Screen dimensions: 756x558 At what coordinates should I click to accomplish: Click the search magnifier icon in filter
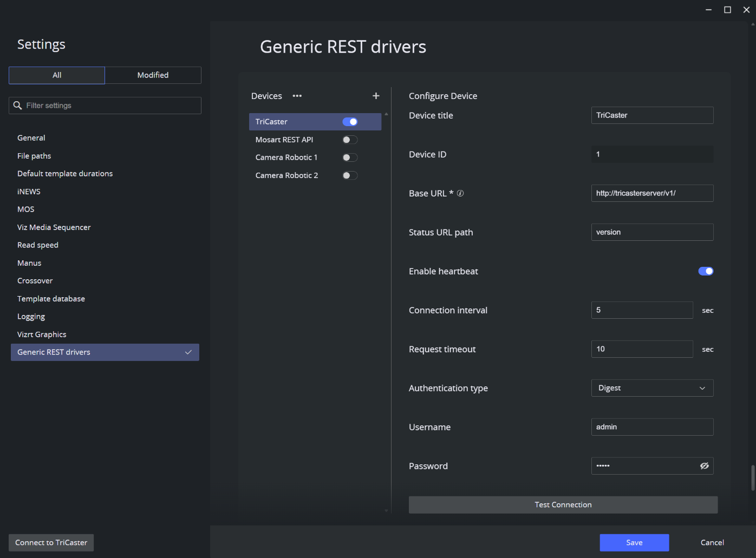click(18, 106)
